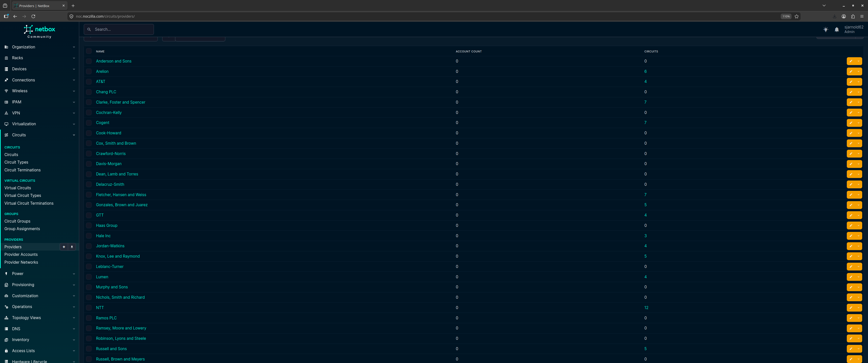Image resolution: width=868 pixels, height=363 pixels.
Task: Go back using the browser back arrow
Action: 15,16
